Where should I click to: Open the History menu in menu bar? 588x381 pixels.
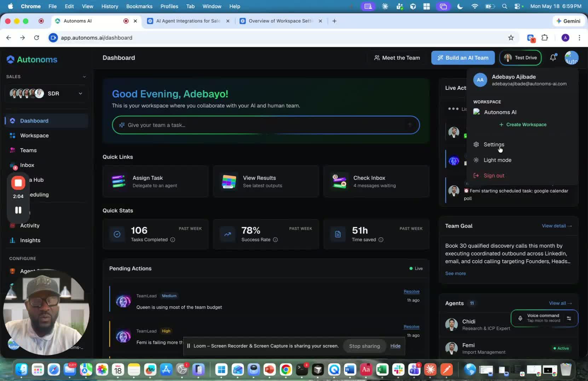click(x=110, y=6)
